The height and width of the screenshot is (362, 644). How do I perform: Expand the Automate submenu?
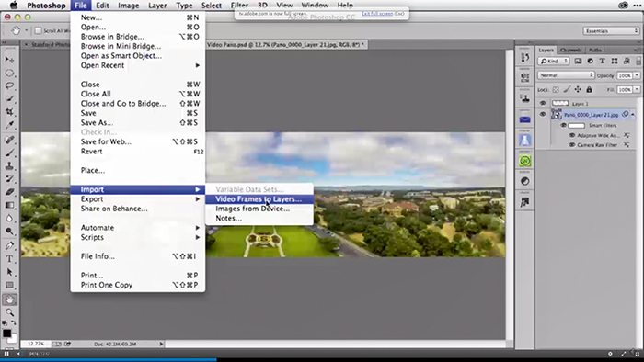(x=138, y=228)
